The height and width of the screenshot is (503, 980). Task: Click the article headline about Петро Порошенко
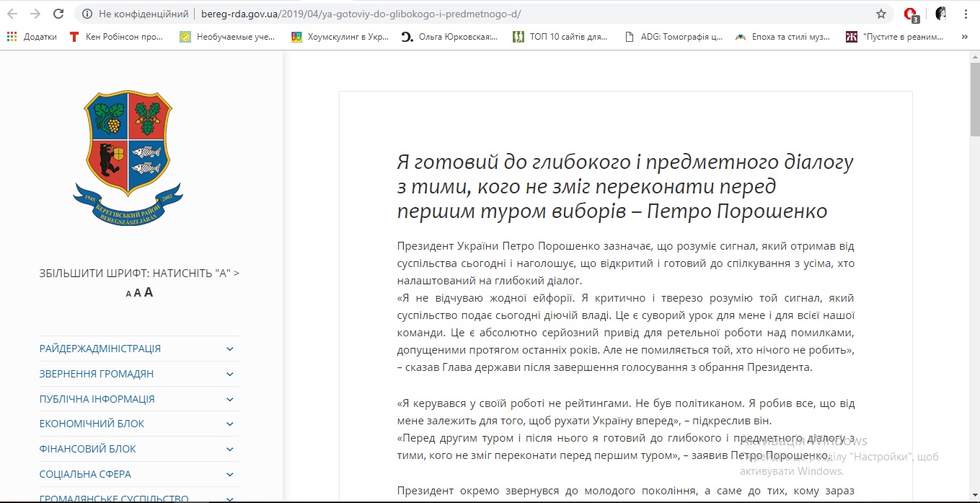[x=624, y=187]
